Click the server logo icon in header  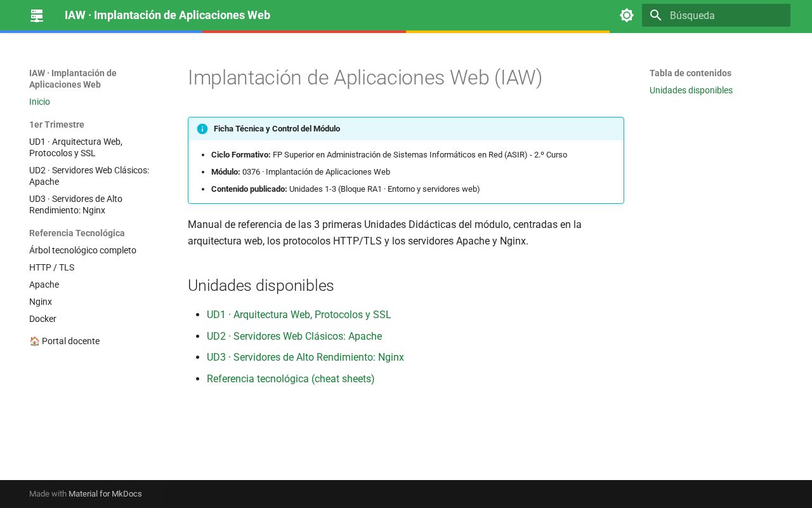click(x=37, y=15)
